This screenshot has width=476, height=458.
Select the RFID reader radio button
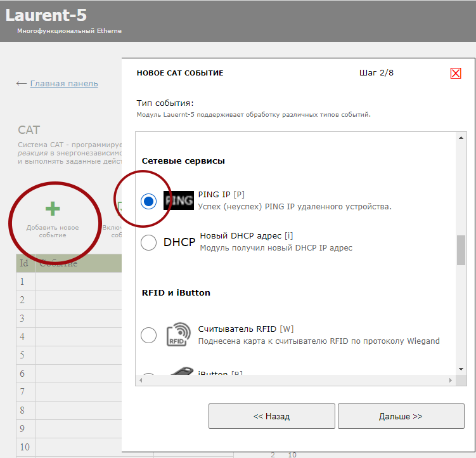148,335
